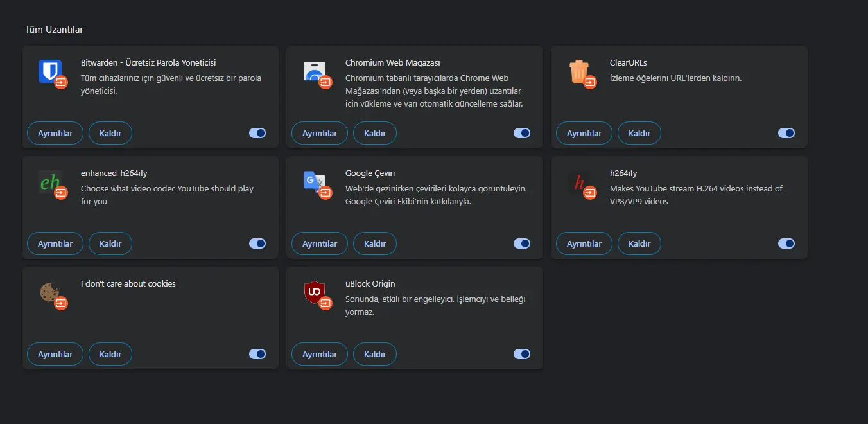Show Google Çeviri details with Ayrıntılar
The width and height of the screenshot is (868, 424).
point(320,243)
